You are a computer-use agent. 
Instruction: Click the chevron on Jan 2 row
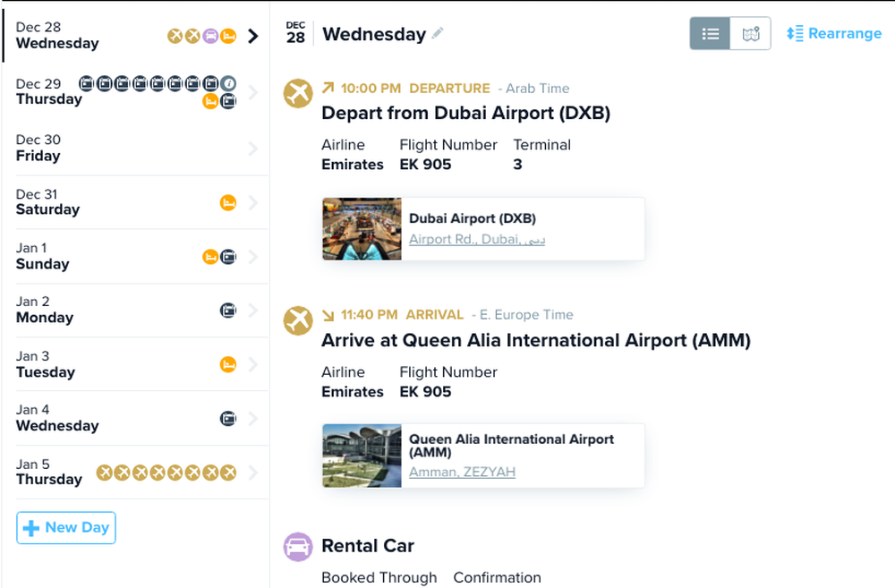[x=253, y=311]
